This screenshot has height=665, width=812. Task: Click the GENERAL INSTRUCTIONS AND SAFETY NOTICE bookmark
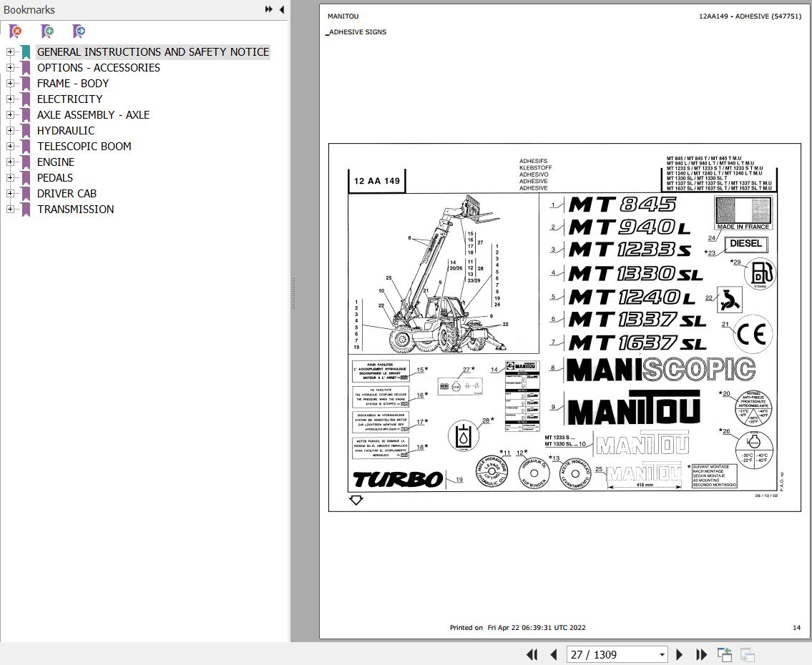(153, 51)
